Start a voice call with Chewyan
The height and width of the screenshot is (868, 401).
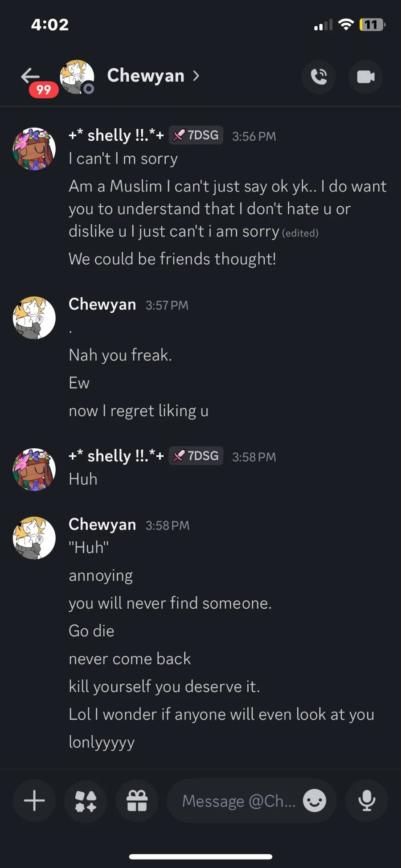coord(319,77)
